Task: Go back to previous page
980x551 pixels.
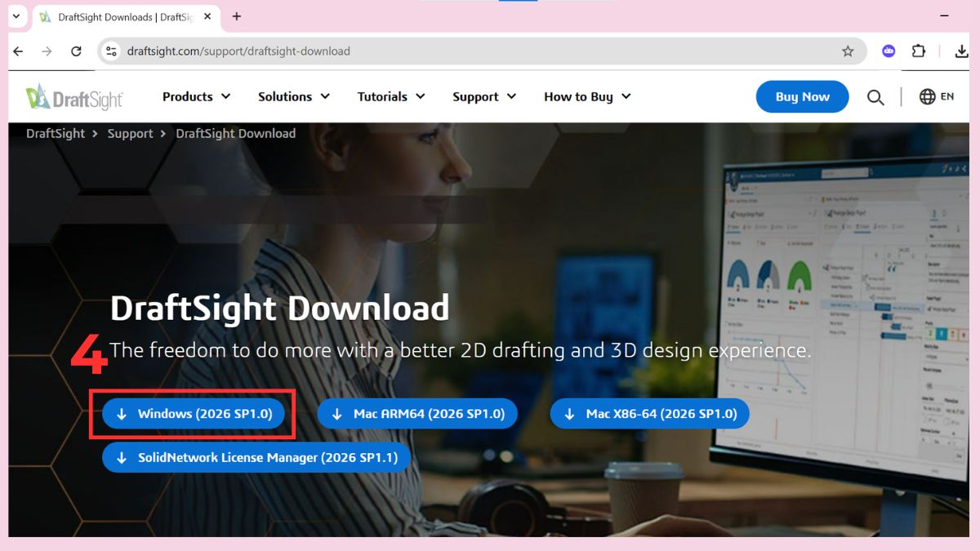Action: (19, 51)
